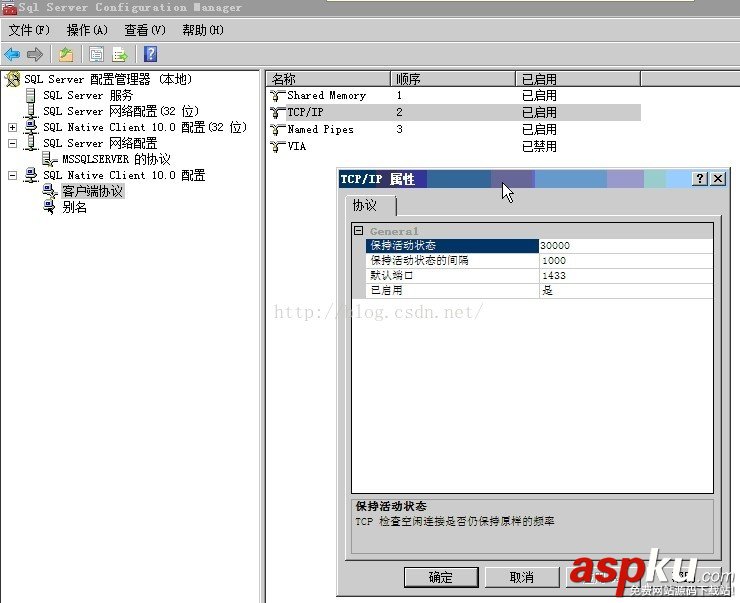Select SQL Native Client 10.0 配置 label
This screenshot has width=740, height=603.
point(124,176)
